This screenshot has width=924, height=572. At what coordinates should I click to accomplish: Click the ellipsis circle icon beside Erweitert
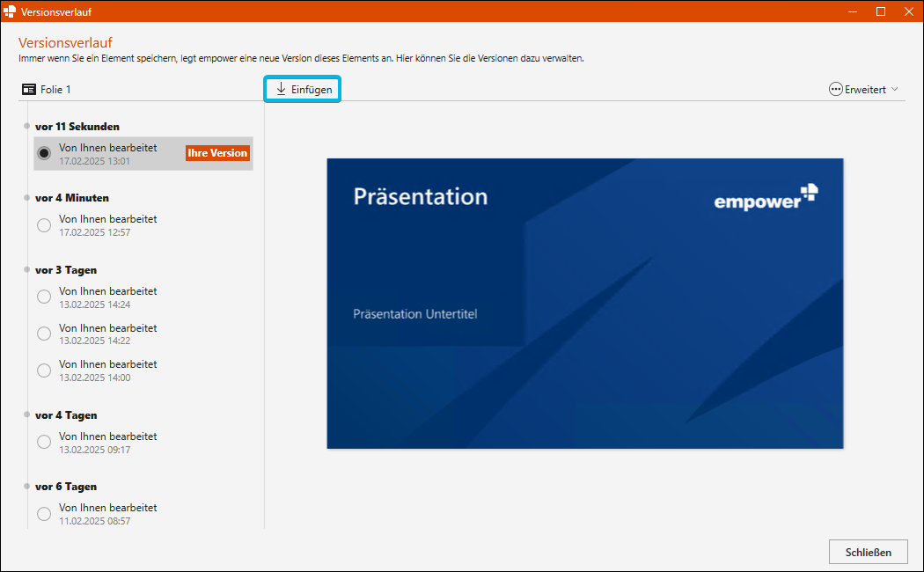(835, 90)
